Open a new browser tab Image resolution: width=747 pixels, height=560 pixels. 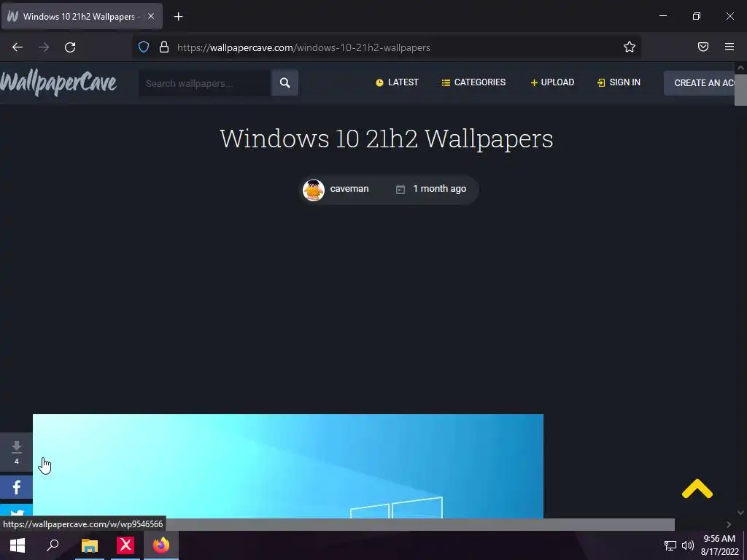pos(178,17)
